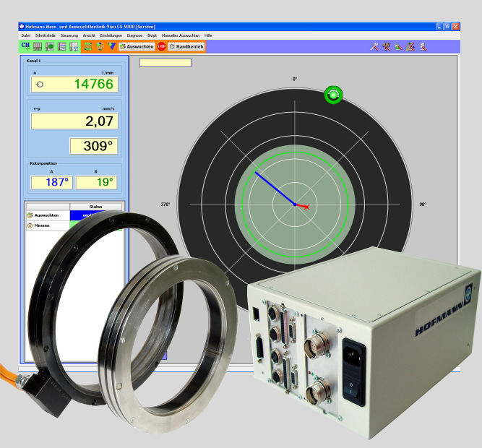
Task: Click the green device with screwdriver icon
Action: 398,46
